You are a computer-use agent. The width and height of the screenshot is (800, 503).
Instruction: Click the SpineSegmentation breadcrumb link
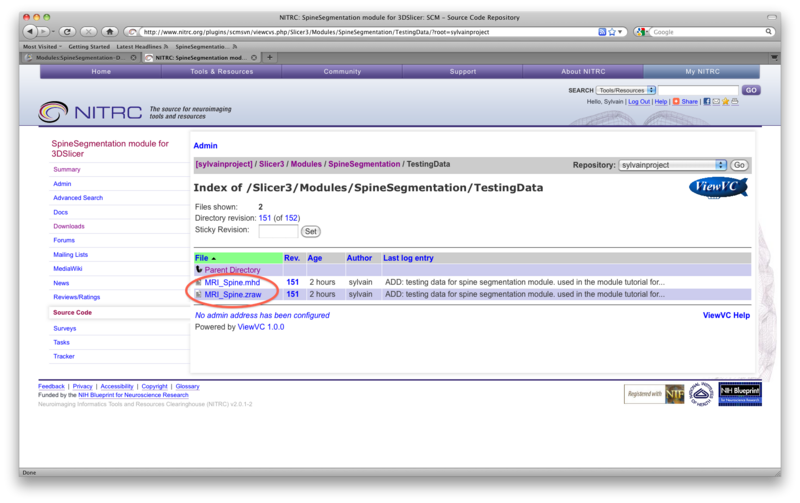click(x=364, y=164)
